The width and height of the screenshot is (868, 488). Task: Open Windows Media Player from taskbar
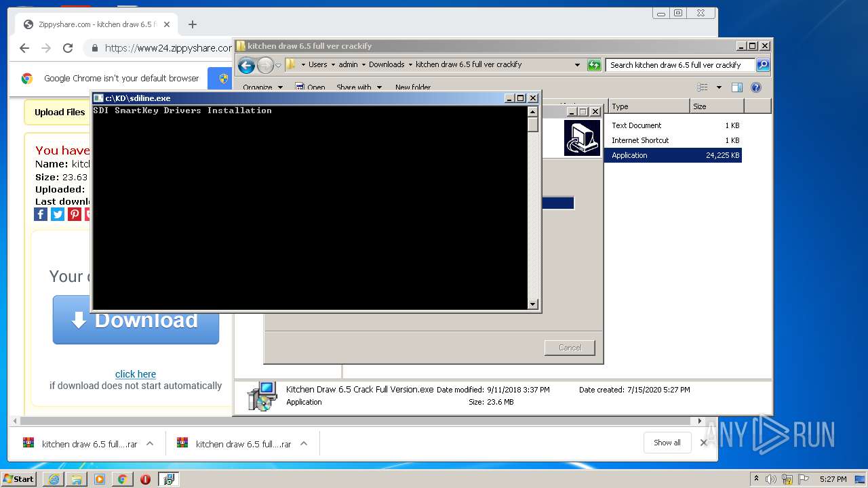pos(100,479)
